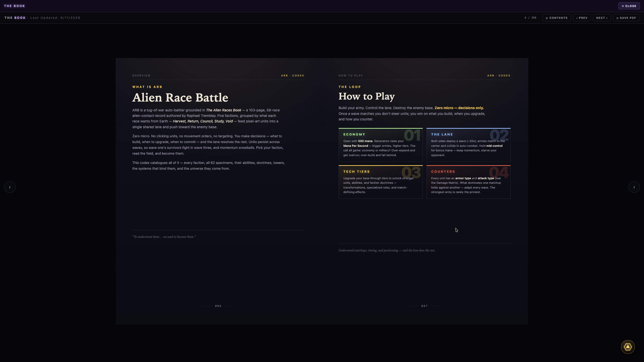Select the How to Play heading
644x362 pixels.
tap(367, 96)
